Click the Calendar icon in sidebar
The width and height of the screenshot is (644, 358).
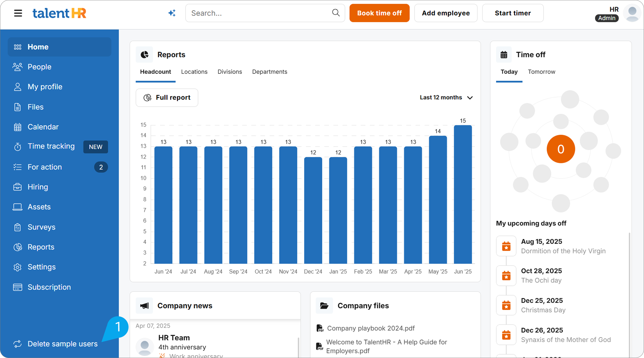18,127
